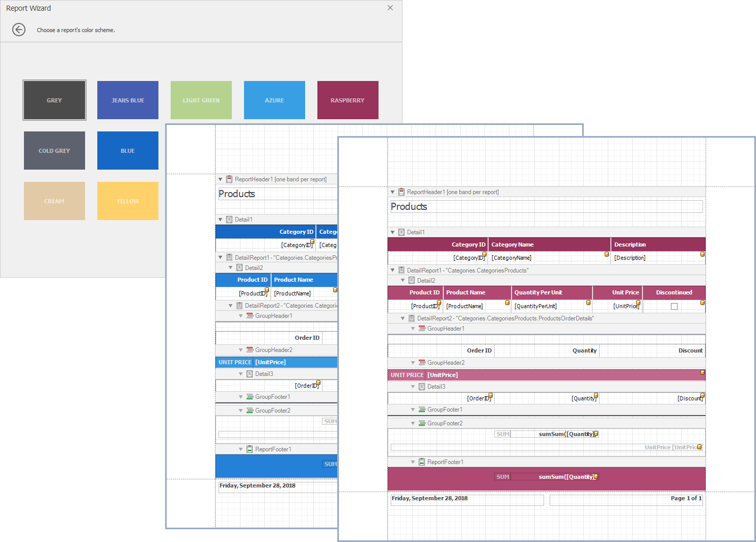Click sumSum([Quantity]) in ReportFooter1 band
756x542 pixels.
click(555, 477)
